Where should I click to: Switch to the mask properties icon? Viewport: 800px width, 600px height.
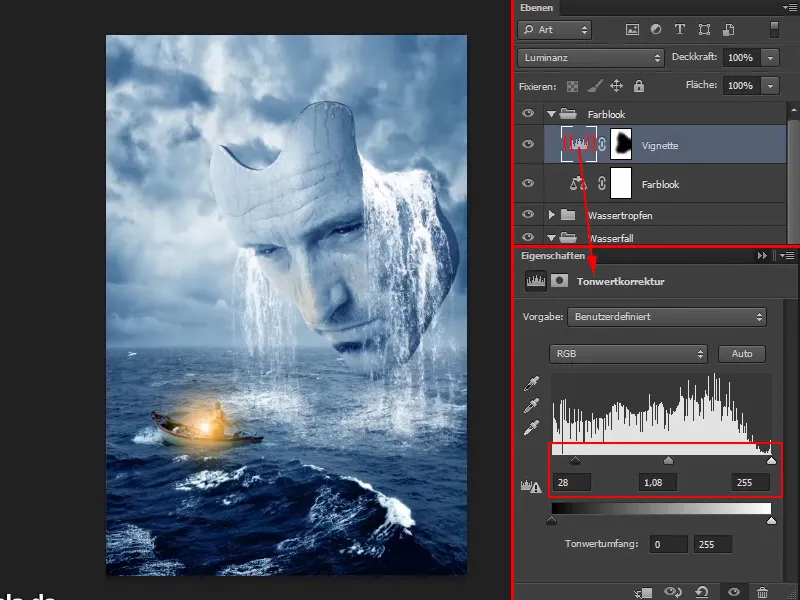(560, 281)
